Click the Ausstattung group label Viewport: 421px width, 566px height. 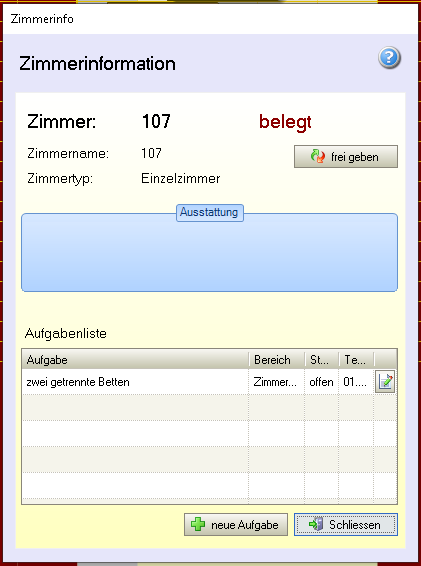coord(209,212)
